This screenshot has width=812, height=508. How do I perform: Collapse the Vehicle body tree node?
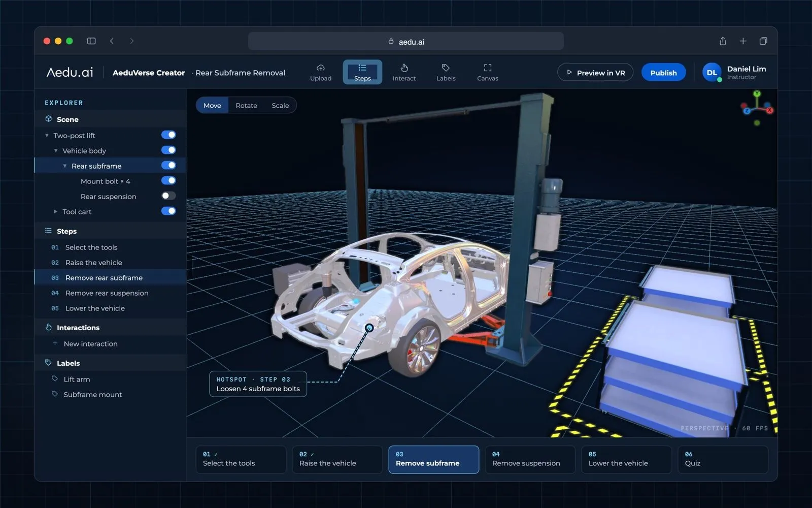point(56,151)
